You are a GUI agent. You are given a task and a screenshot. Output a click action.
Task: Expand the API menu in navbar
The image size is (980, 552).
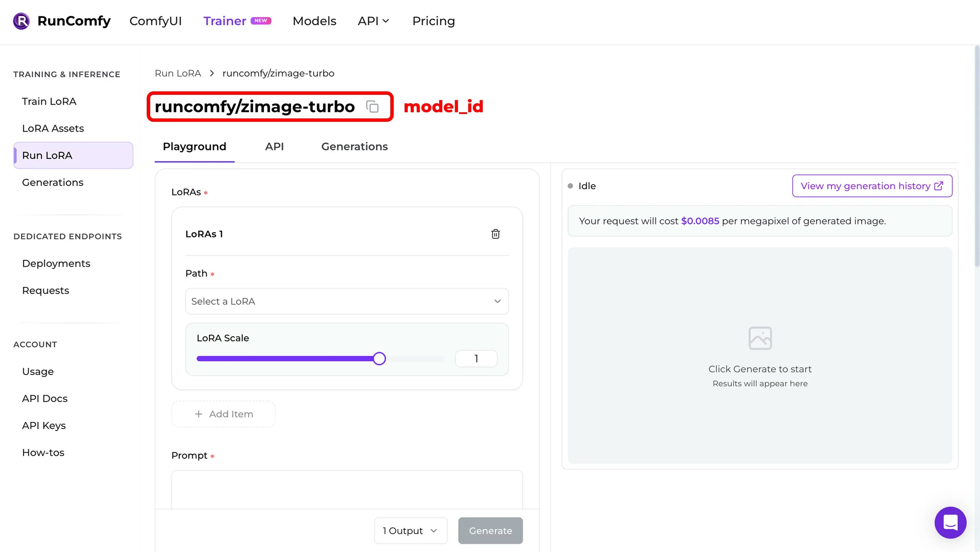(373, 21)
